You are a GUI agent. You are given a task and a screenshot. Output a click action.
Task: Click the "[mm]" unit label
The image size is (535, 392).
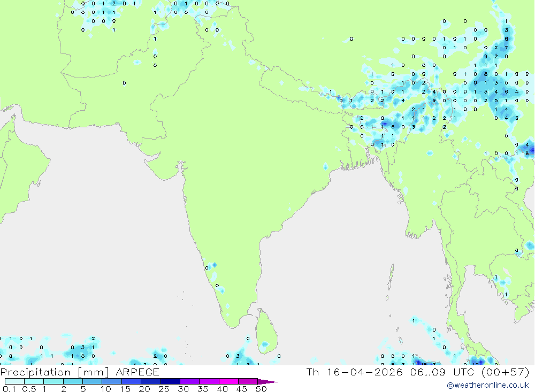[x=93, y=372]
